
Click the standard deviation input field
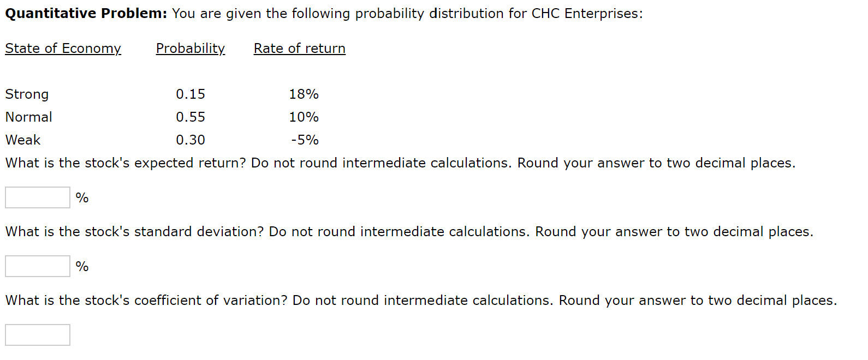click(x=37, y=266)
